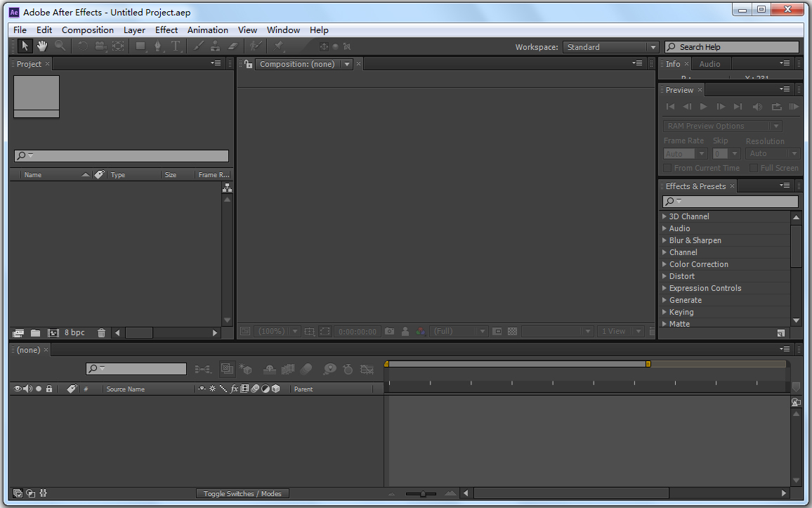Screen dimensions: 812x508
Task: Select the Zoom magnifier tool
Action: click(60, 46)
